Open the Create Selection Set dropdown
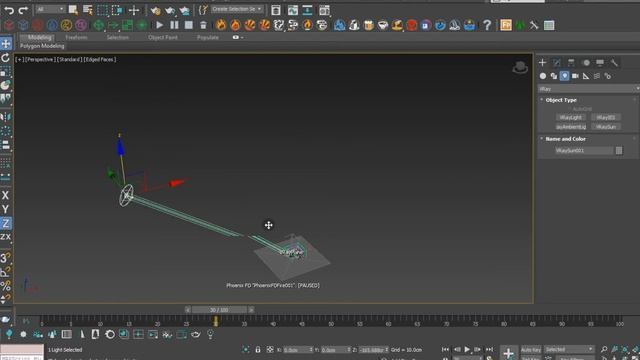 coord(237,9)
